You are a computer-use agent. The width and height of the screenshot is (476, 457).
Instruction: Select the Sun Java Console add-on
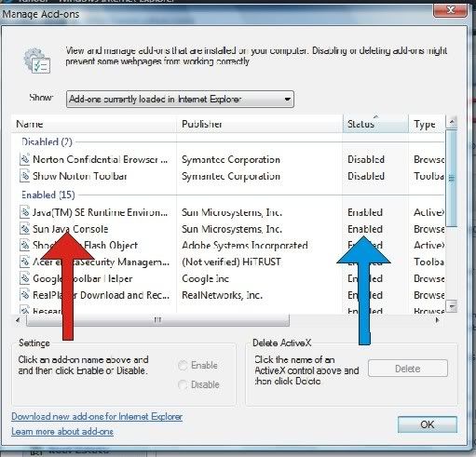pyautogui.click(x=71, y=229)
